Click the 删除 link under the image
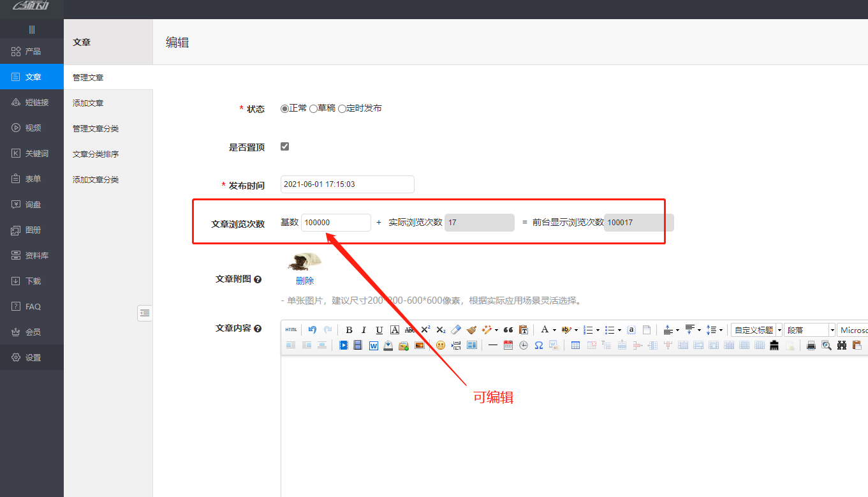 click(304, 280)
